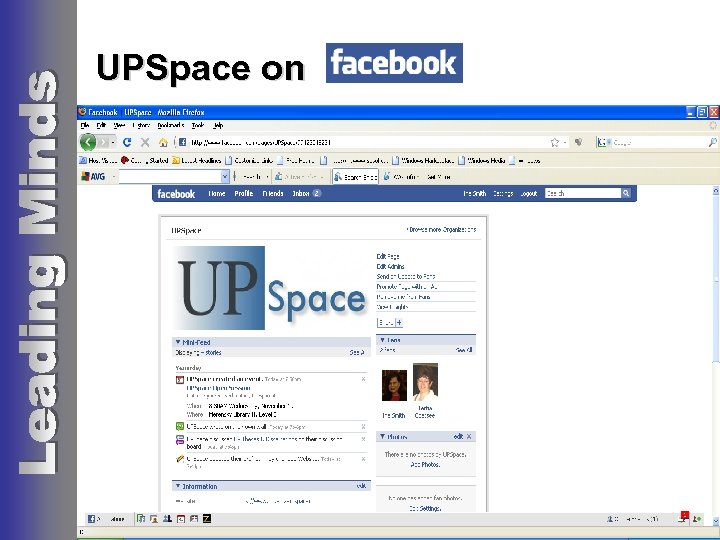Bookmark page with the star icon
Image resolution: width=720 pixels, height=540 pixels.
point(555,142)
